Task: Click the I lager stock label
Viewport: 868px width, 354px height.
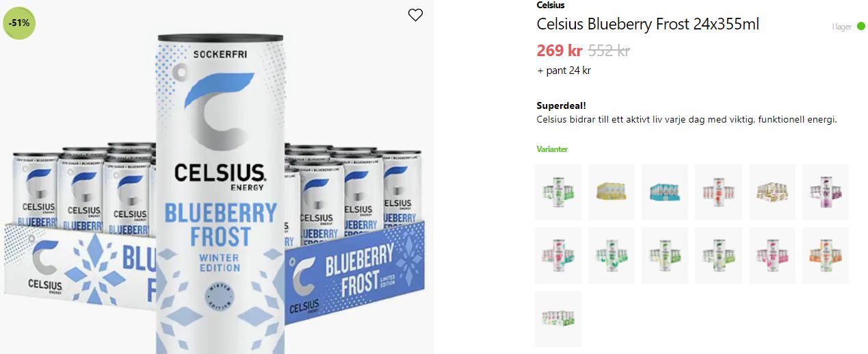Action: pos(841,27)
